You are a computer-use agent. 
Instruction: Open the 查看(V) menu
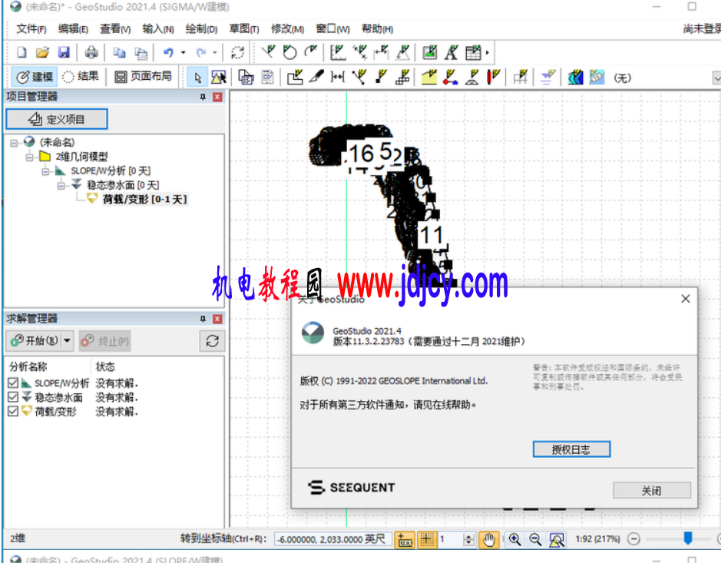coord(115,29)
